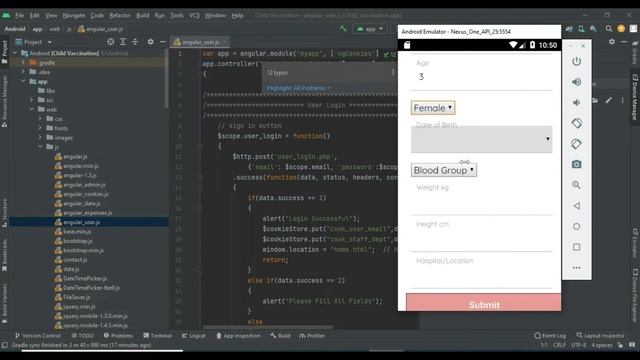Image resolution: width=640 pixels, height=360 pixels.
Task: Open the Project view selector dropdown
Action: 33,42
